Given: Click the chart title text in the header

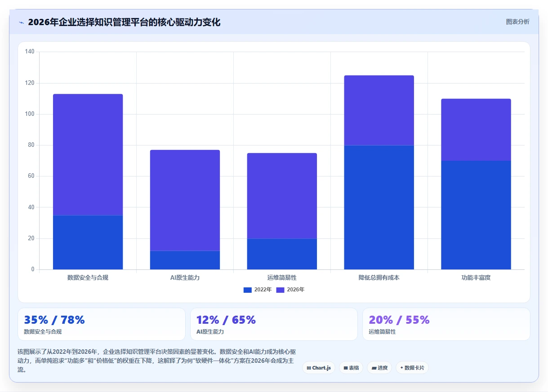Looking at the screenshot, I should coord(124,22).
